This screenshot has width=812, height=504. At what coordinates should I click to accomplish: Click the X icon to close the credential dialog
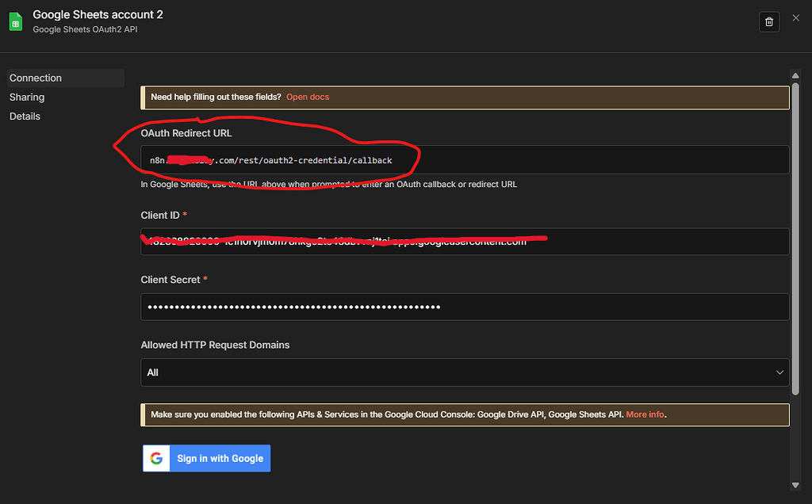tap(795, 17)
